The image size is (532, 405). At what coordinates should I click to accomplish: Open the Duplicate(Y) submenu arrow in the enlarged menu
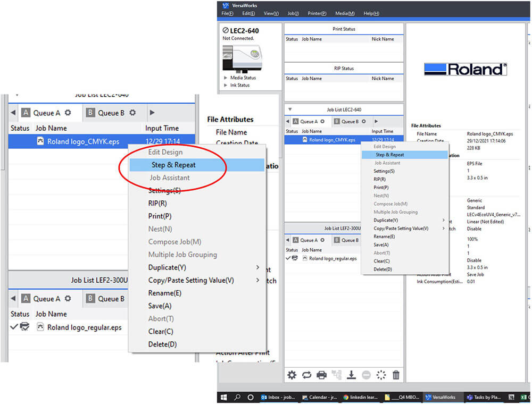258,267
